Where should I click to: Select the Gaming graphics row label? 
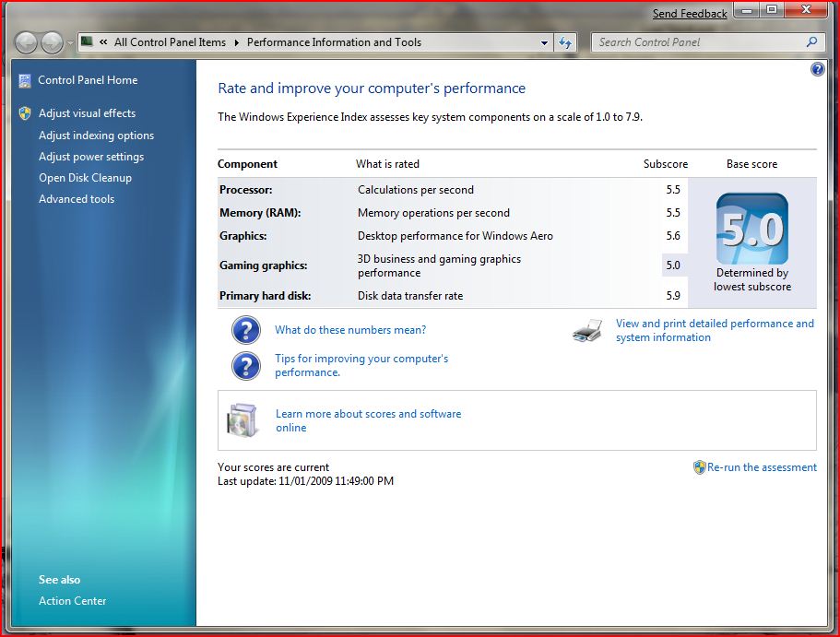[x=264, y=265]
